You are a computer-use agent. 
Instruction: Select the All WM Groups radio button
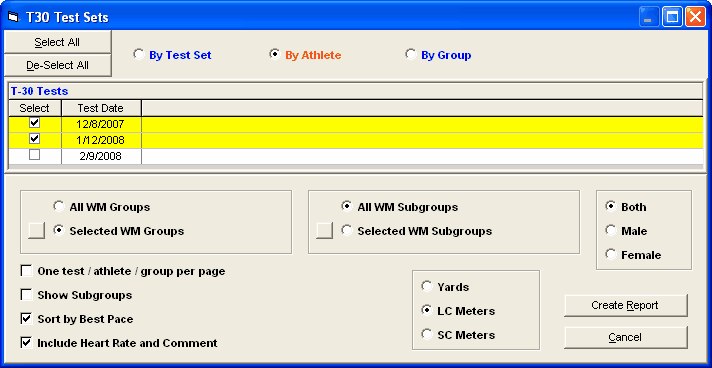pyautogui.click(x=59, y=207)
